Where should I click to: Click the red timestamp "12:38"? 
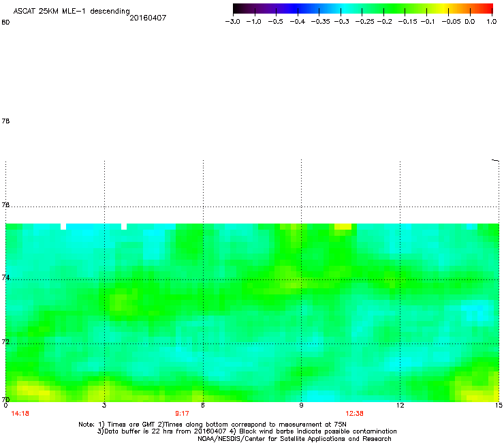coord(355,414)
